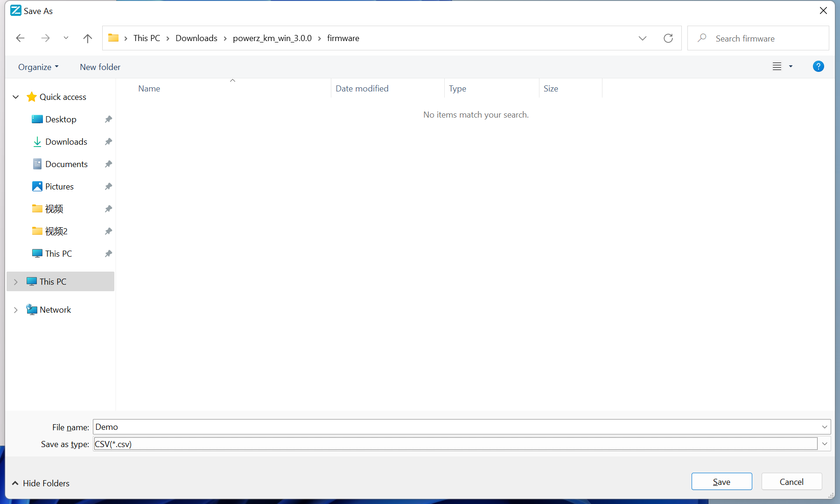Expand the This PC tree item
This screenshot has height=504, width=840.
(15, 281)
